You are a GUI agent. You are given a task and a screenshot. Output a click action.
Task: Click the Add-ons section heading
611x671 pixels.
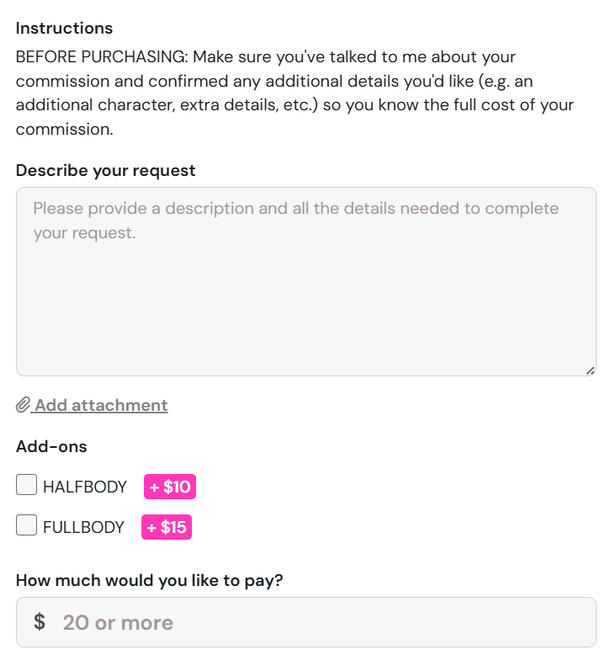51,446
